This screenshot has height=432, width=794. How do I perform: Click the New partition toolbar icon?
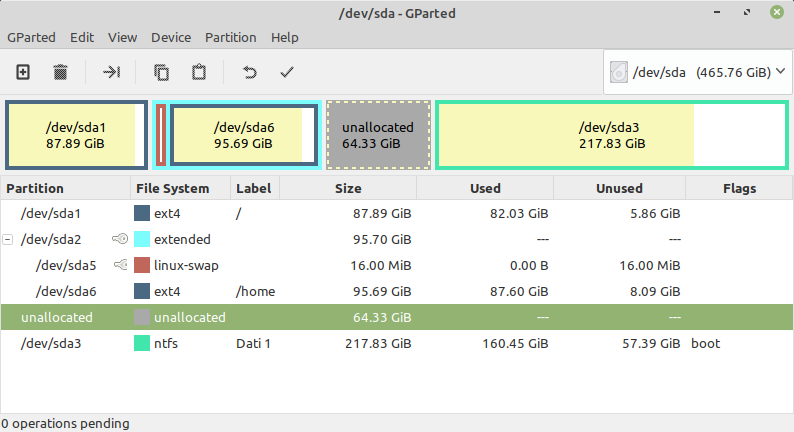(x=23, y=72)
